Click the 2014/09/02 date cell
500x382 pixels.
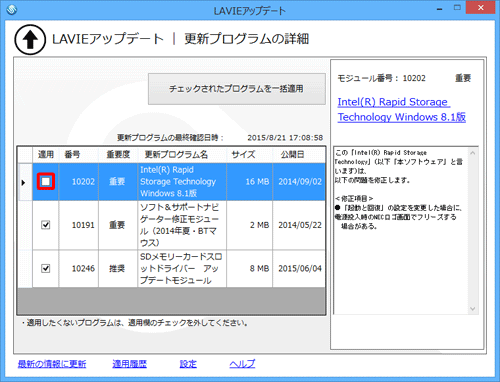click(x=299, y=182)
